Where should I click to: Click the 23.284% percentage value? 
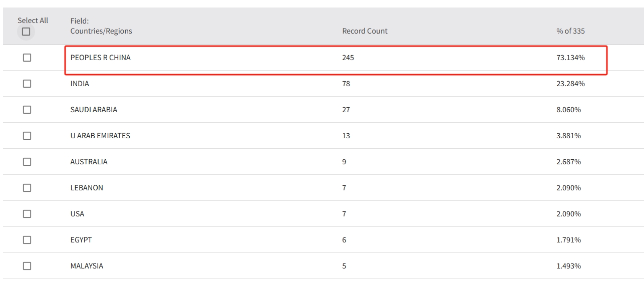[570, 84]
